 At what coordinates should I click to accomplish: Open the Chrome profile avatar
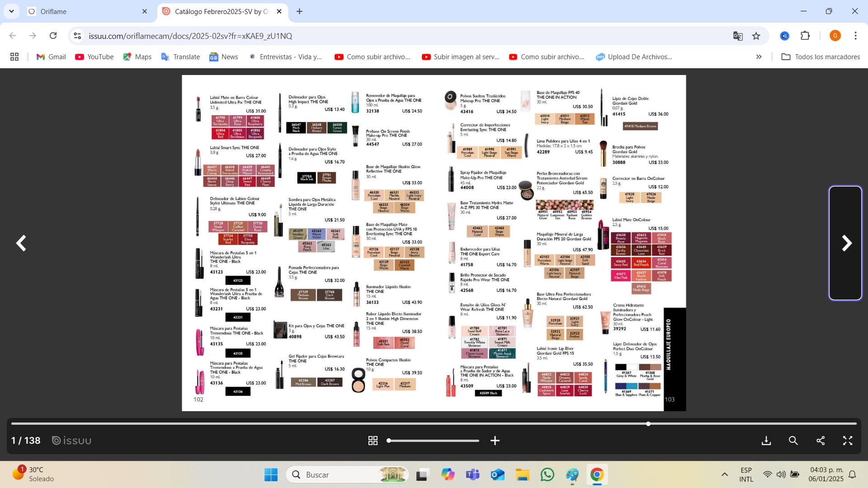click(x=835, y=36)
